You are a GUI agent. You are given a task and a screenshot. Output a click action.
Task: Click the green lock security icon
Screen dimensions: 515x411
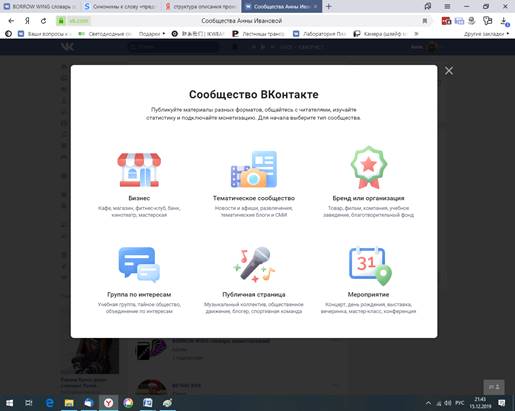point(61,21)
